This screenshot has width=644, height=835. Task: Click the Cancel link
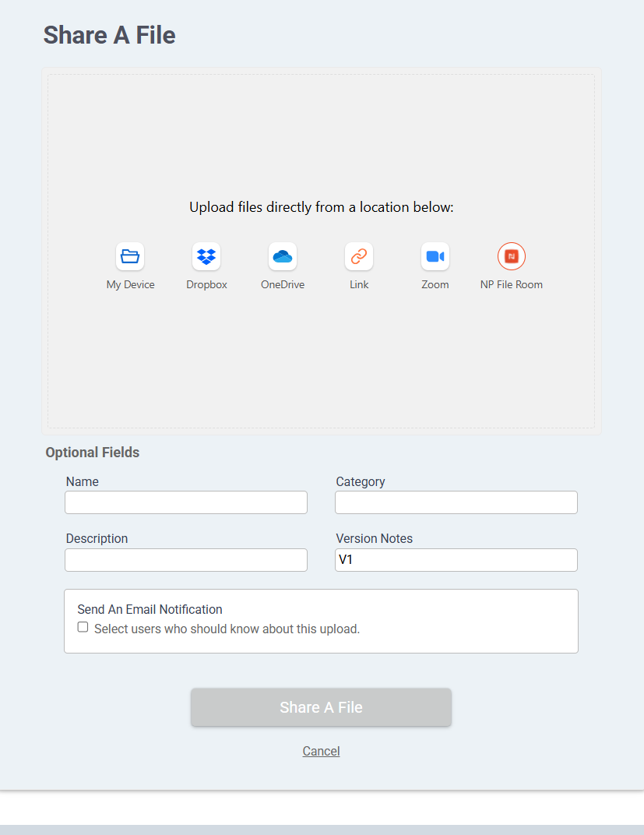[x=321, y=751]
